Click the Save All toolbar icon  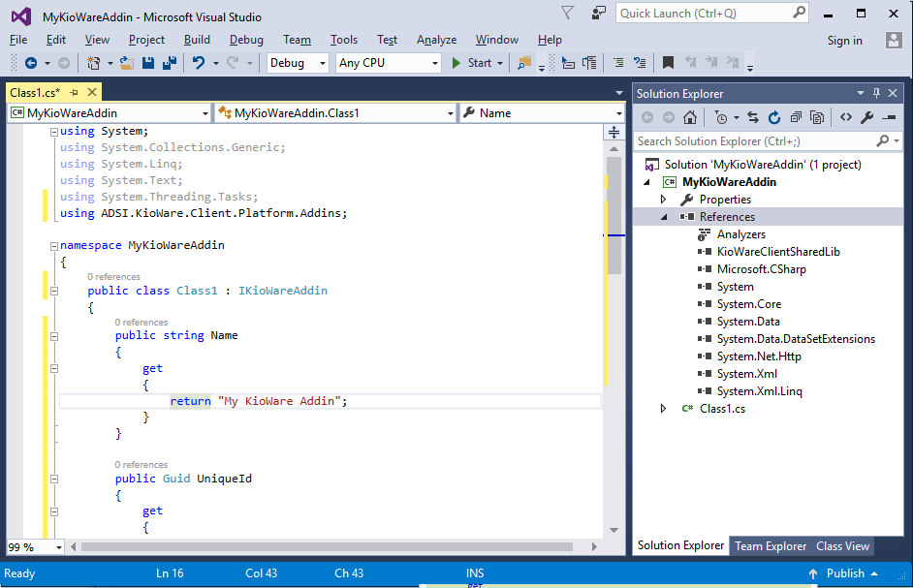pyautogui.click(x=170, y=63)
